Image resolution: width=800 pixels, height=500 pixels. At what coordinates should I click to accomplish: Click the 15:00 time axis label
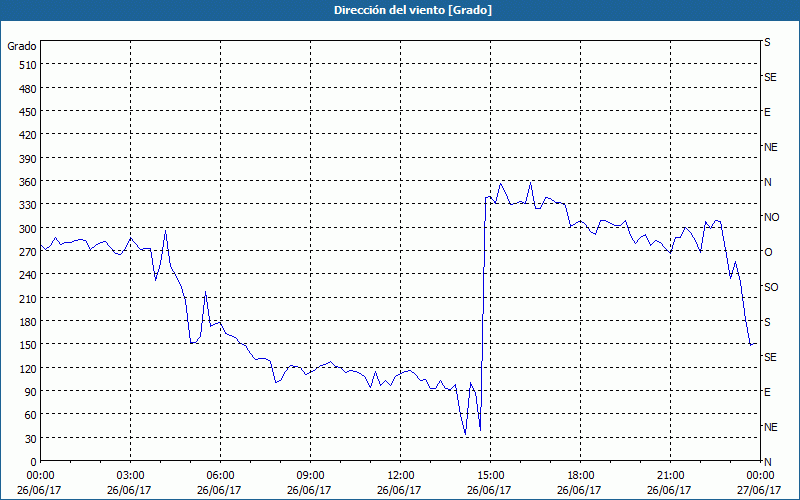490,476
